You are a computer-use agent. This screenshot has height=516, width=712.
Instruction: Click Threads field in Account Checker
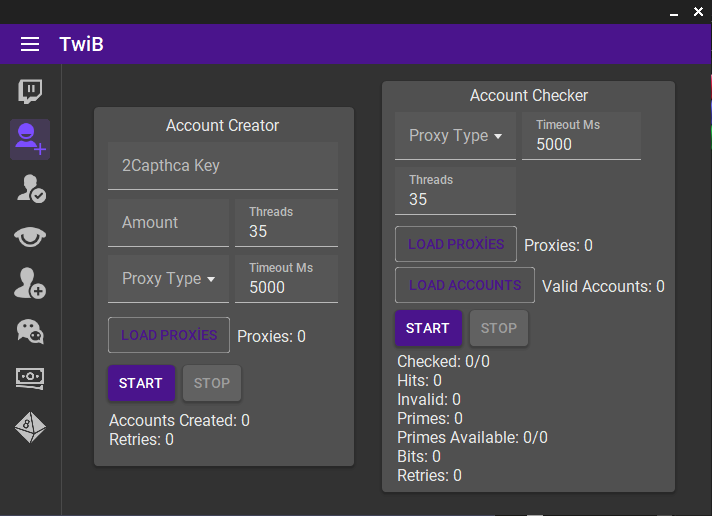point(455,191)
